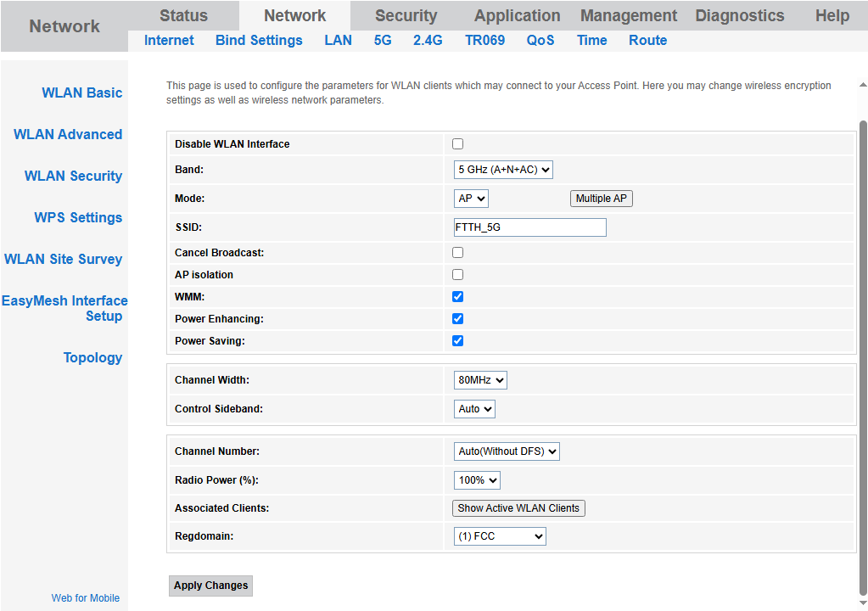Open the Channel Number dropdown
This screenshot has height=611, width=868.
(x=507, y=451)
